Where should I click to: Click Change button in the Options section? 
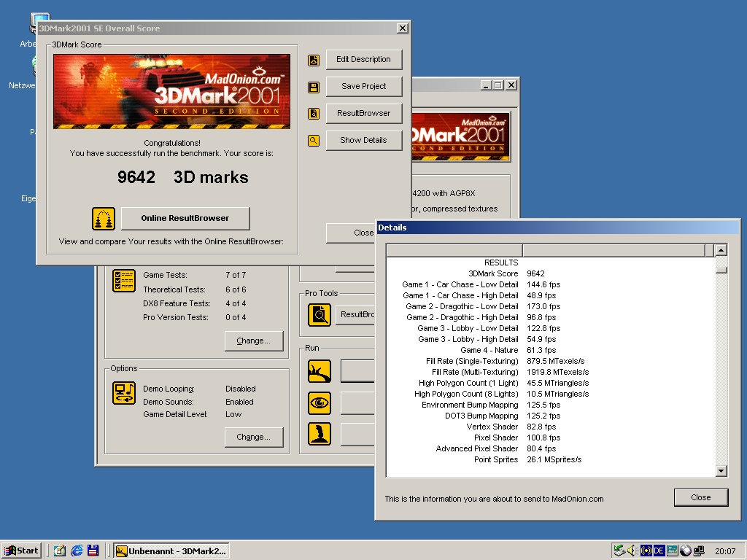(253, 437)
